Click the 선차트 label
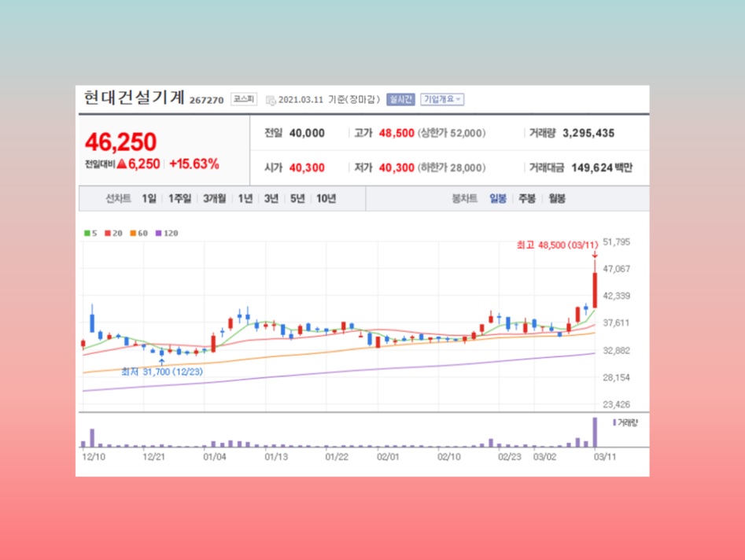This screenshot has width=745, height=560. pos(118,198)
